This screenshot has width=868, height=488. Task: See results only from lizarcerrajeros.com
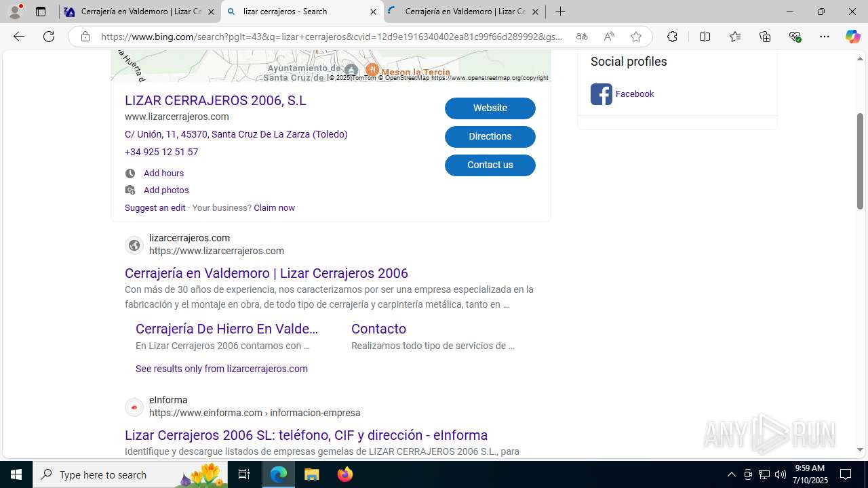click(x=222, y=369)
